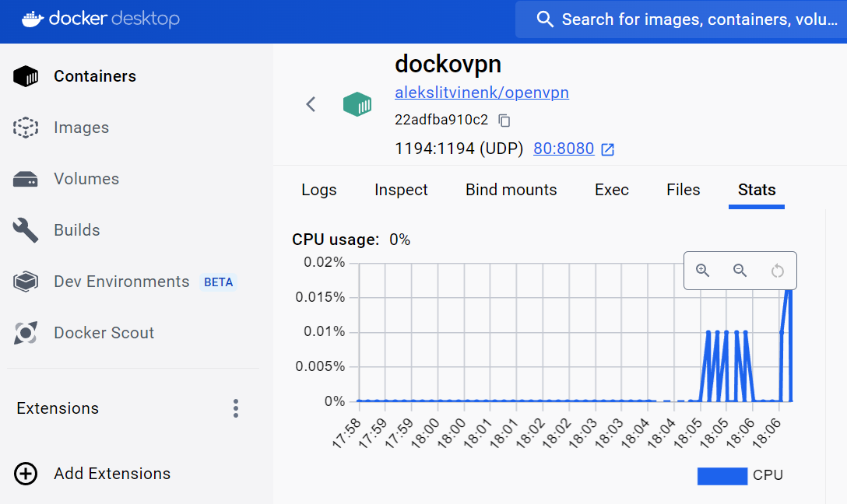
Task: Open the Bind mounts tab
Action: point(511,190)
